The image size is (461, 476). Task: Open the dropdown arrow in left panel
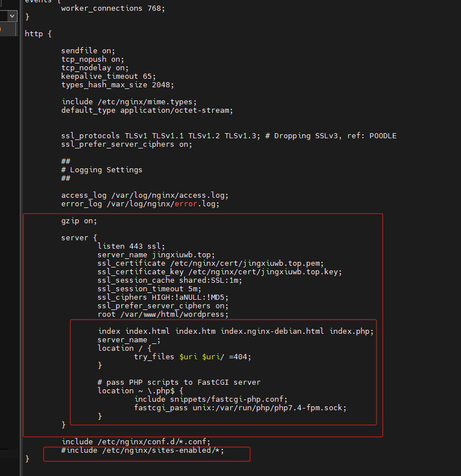(12, 16)
